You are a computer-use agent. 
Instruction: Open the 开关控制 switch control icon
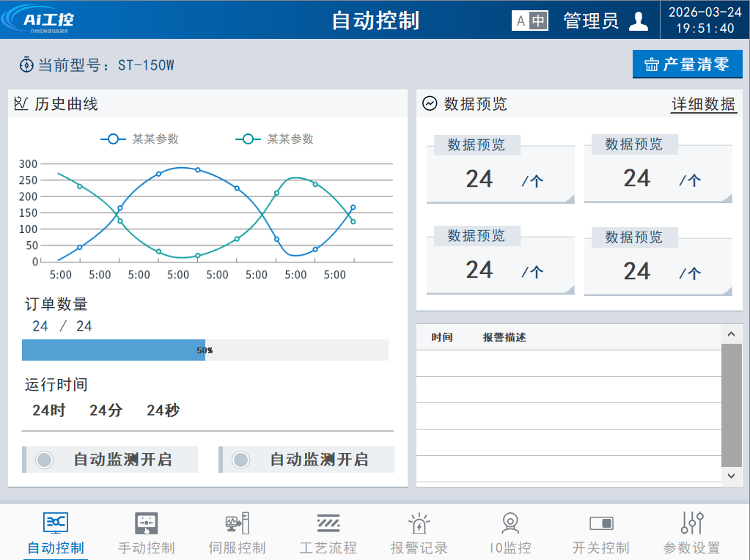click(601, 523)
